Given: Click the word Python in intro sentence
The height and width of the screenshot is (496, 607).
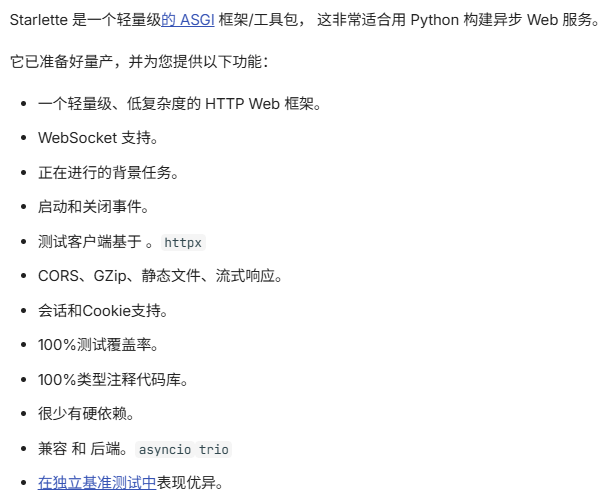Looking at the screenshot, I should click(x=434, y=20).
